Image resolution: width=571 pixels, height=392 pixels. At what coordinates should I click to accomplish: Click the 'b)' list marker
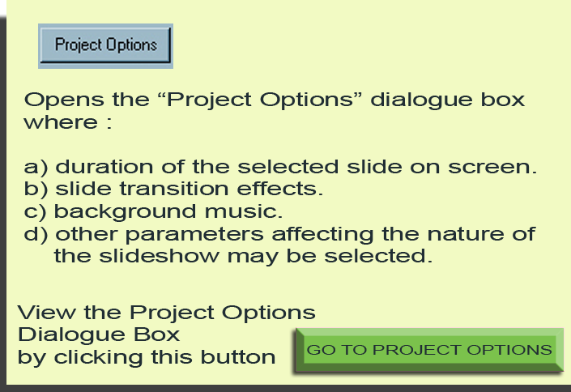36,189
